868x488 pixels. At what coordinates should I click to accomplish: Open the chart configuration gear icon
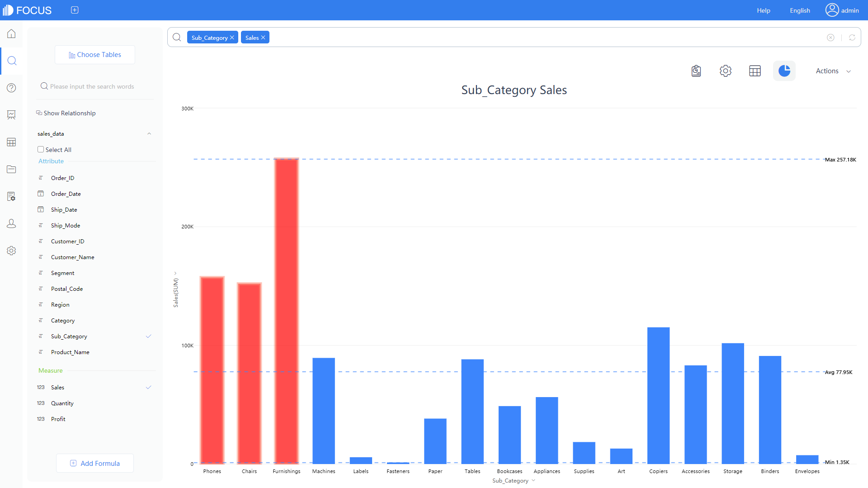[726, 71]
